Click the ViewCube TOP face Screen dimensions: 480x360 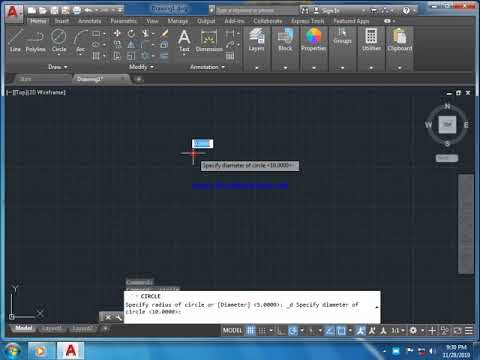447,125
